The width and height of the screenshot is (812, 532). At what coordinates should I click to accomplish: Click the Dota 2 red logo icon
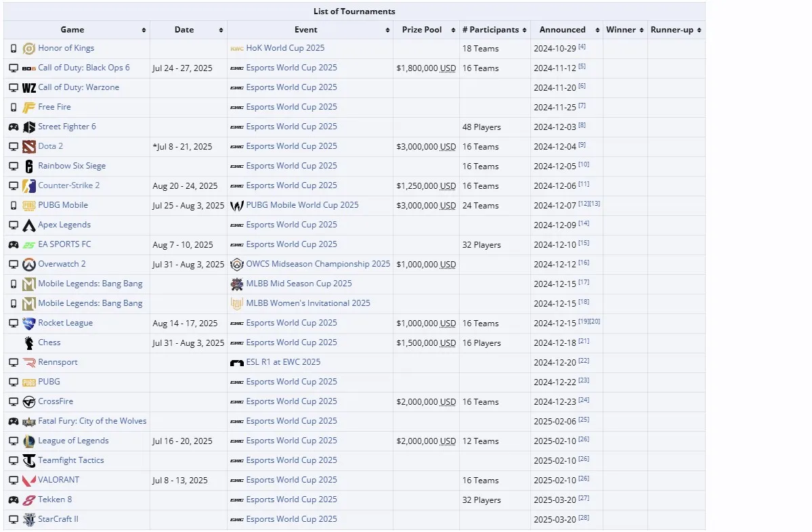point(29,146)
